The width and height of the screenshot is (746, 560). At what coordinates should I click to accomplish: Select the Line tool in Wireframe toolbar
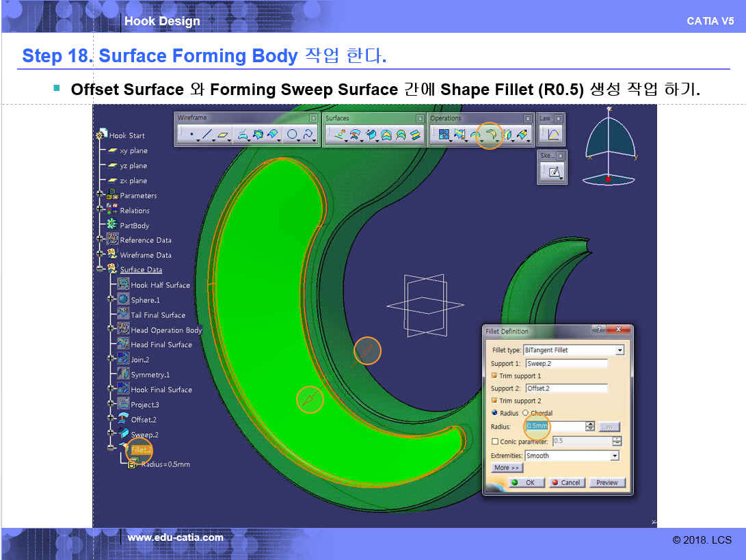[x=207, y=135]
